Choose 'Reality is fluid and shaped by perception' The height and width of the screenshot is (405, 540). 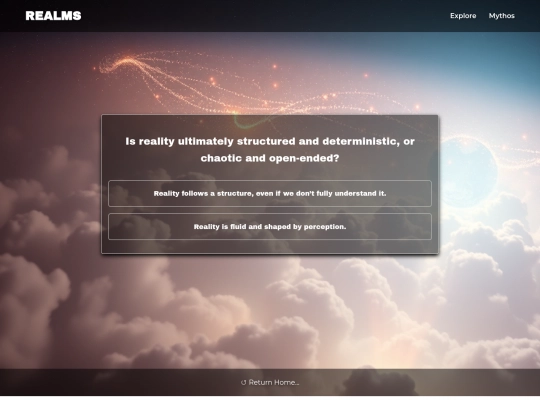(270, 227)
